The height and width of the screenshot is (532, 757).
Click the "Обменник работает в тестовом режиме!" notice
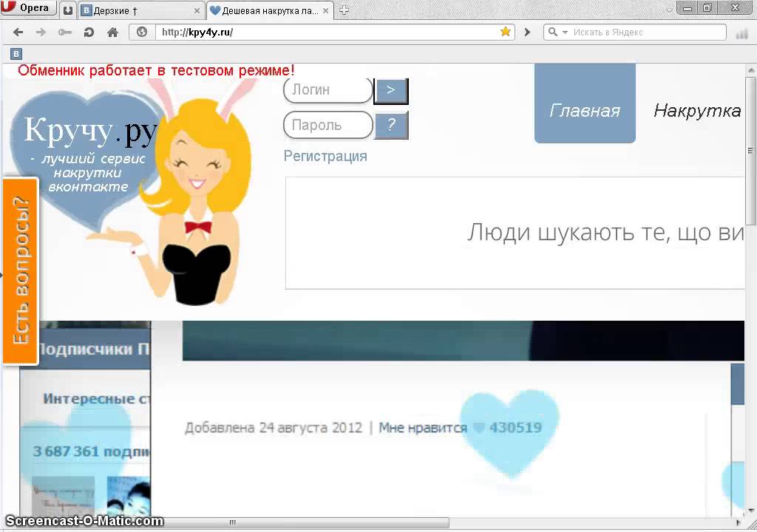pyautogui.click(x=156, y=70)
